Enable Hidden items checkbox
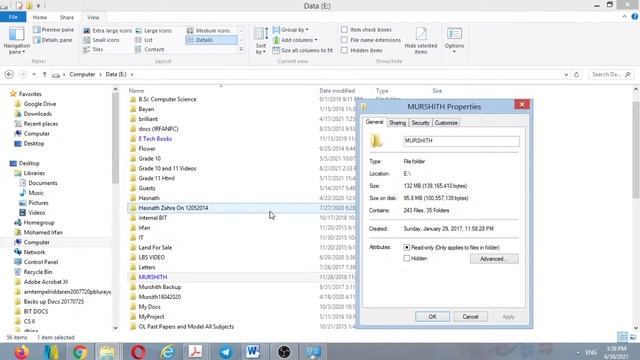Viewport: 640px width, 360px height. (x=344, y=50)
